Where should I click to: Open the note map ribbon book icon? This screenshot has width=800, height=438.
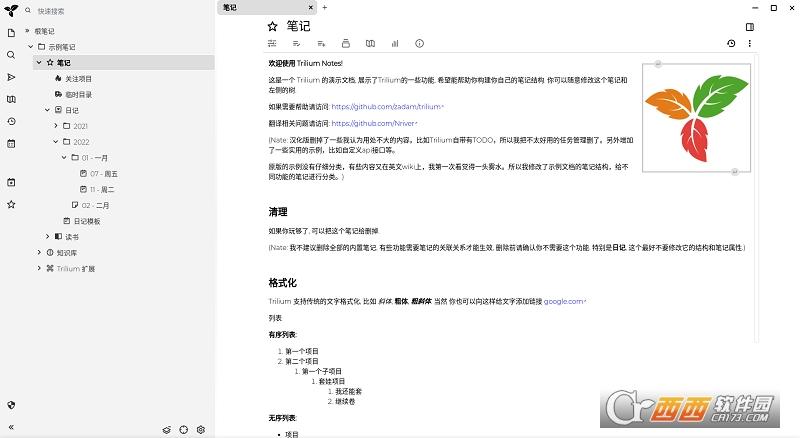coord(370,43)
